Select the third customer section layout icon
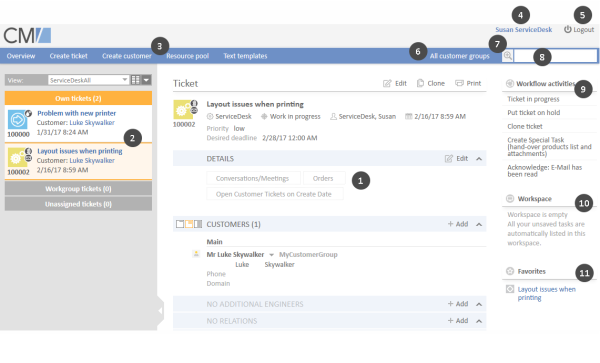The width and height of the screenshot is (600, 363). pyautogui.click(x=198, y=224)
